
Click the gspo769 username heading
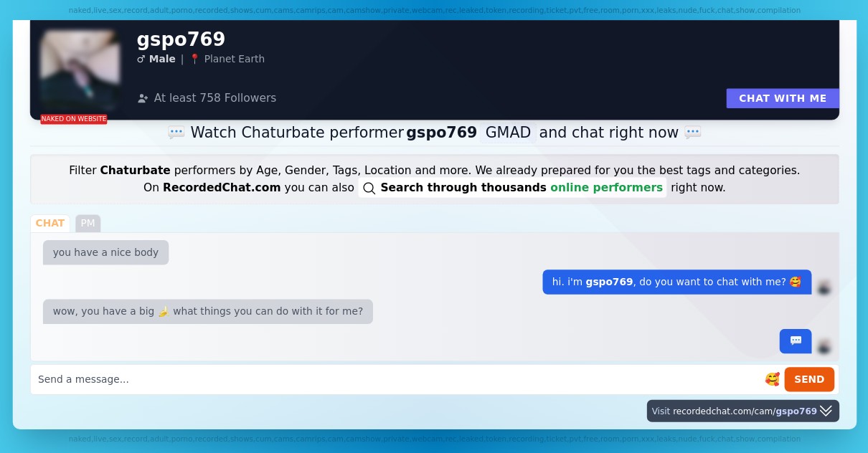181,39
